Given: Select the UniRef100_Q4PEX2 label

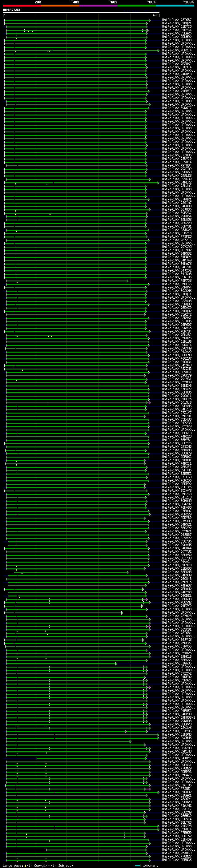Looking at the screenshot, I should (177, 182).
